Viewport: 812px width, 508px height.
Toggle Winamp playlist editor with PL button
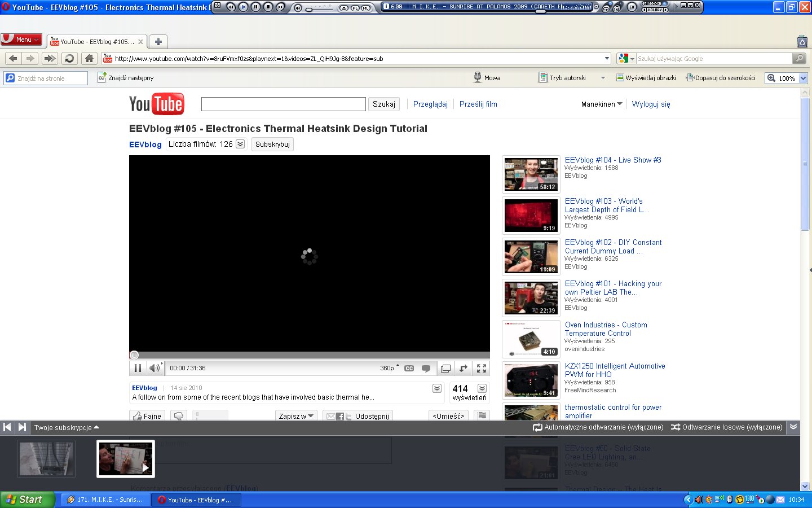tap(355, 8)
